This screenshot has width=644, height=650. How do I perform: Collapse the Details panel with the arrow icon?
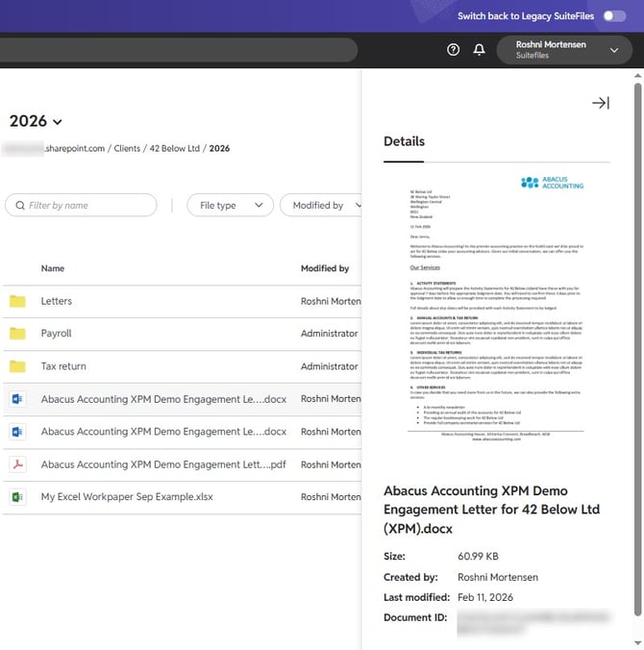[601, 103]
